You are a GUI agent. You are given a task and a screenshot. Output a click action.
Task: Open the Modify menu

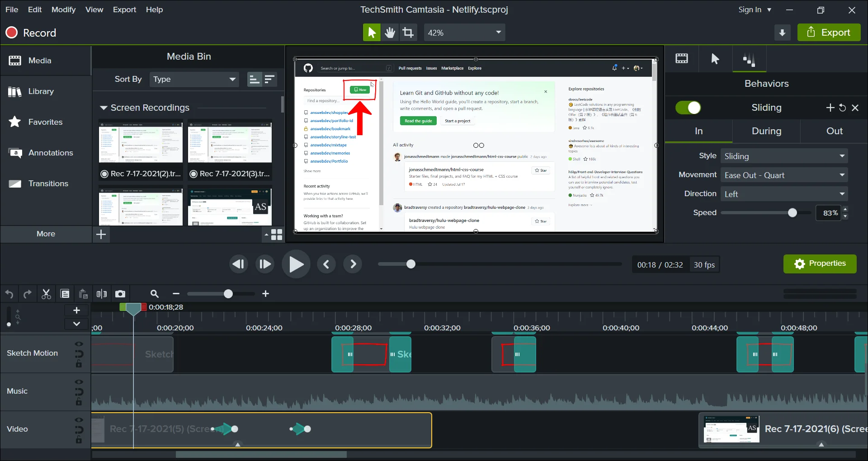(x=63, y=9)
